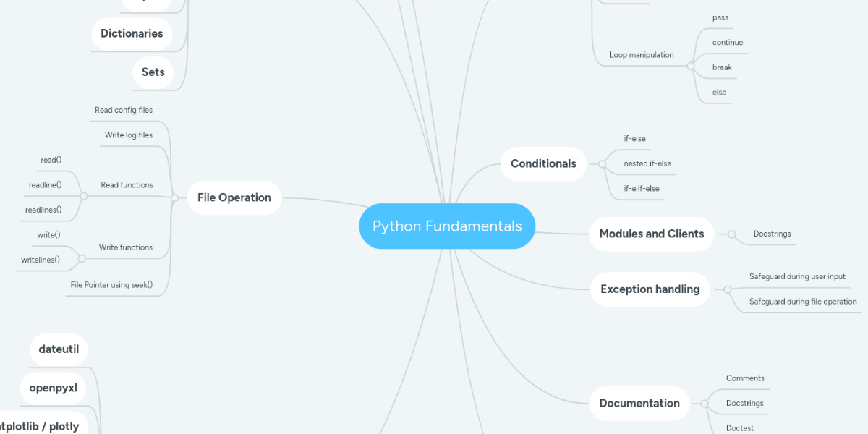
Task: Select the nested if-else leaf
Action: pyautogui.click(x=647, y=163)
